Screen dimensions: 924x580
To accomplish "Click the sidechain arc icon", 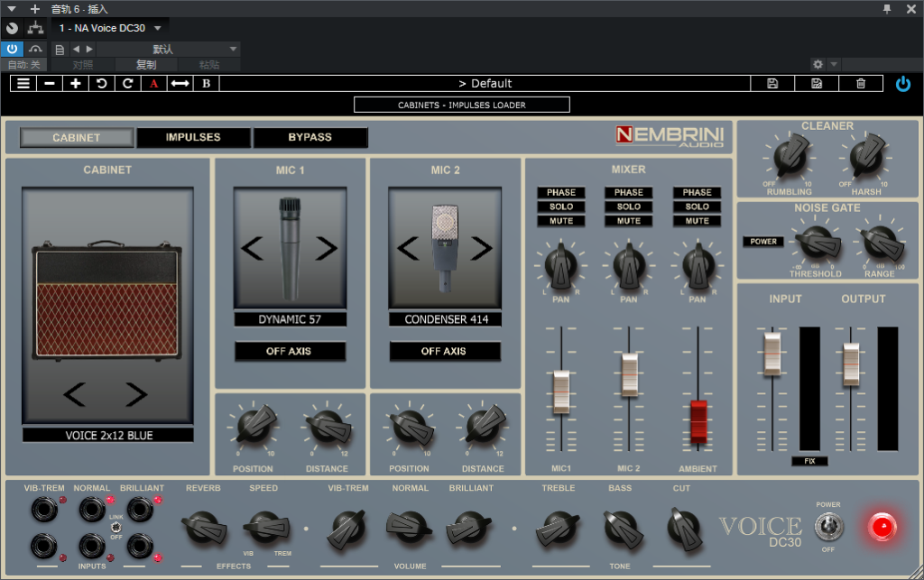I will [x=35, y=49].
